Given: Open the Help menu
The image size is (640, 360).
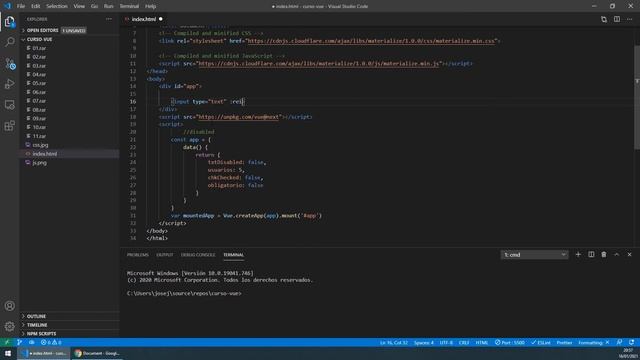Looking at the screenshot, I should [x=150, y=6].
